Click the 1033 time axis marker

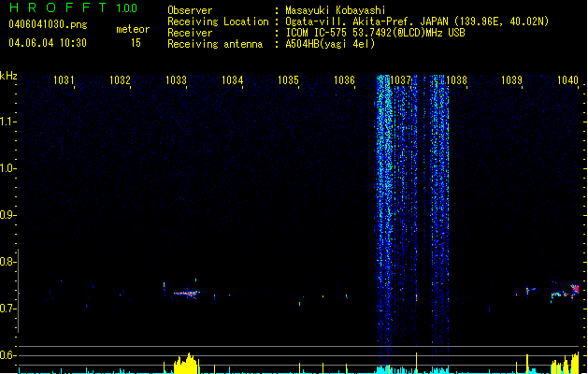[x=176, y=79]
